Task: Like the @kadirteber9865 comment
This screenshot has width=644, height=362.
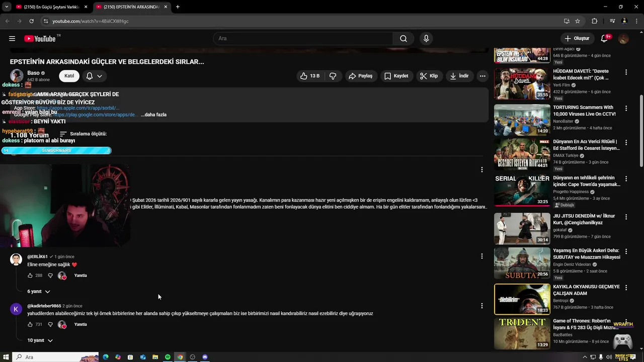Action: [30, 324]
